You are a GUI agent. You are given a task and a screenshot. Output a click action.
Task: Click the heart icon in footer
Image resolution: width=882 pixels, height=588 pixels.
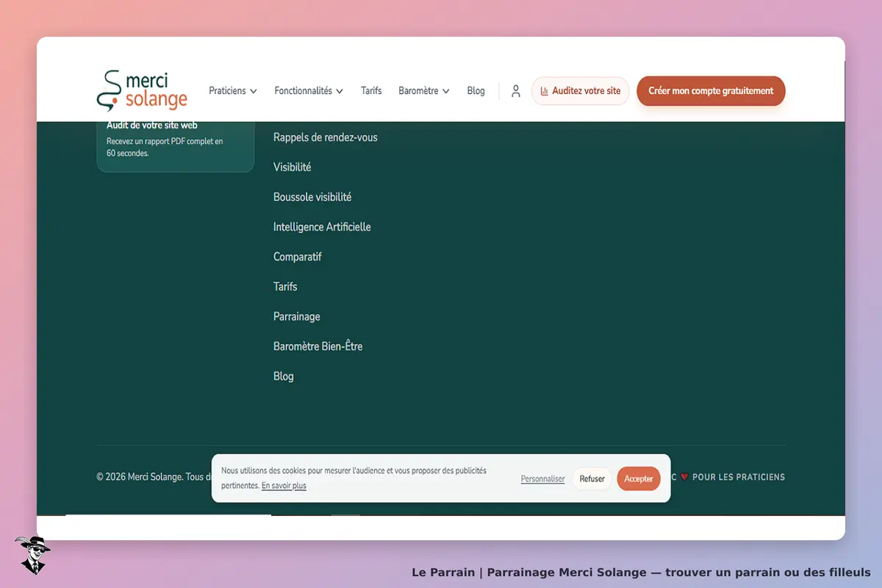pyautogui.click(x=684, y=477)
